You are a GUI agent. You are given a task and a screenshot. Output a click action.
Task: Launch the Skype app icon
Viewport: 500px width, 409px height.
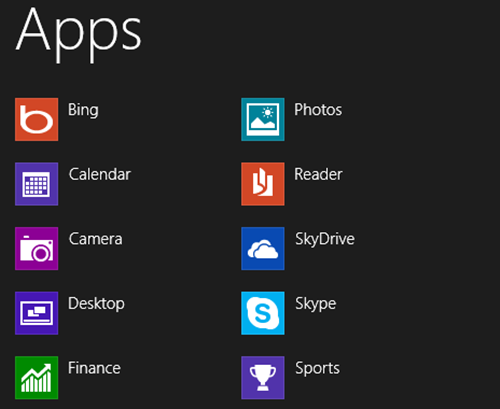coord(263,313)
